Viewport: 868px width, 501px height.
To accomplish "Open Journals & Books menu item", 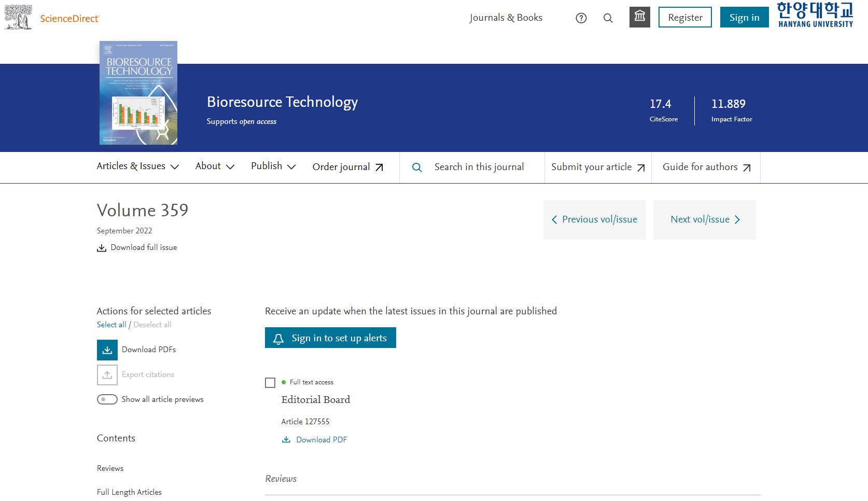I will tap(506, 18).
